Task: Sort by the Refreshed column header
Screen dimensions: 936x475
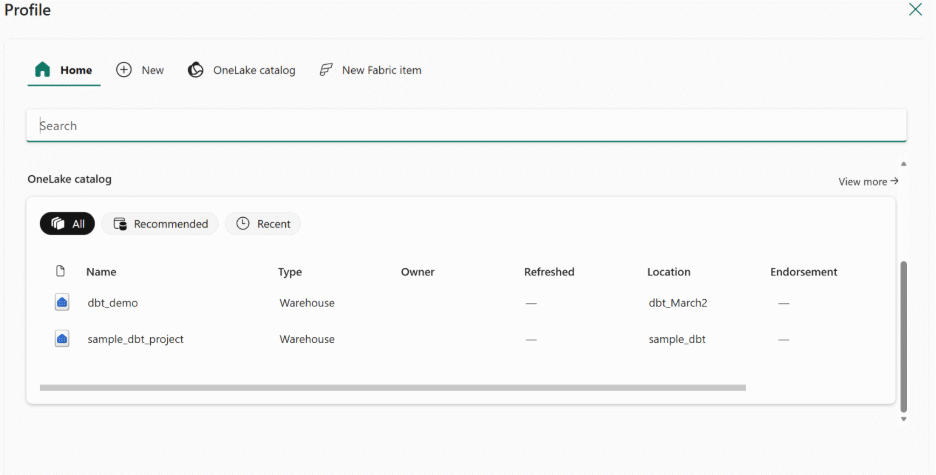Action: click(x=549, y=272)
